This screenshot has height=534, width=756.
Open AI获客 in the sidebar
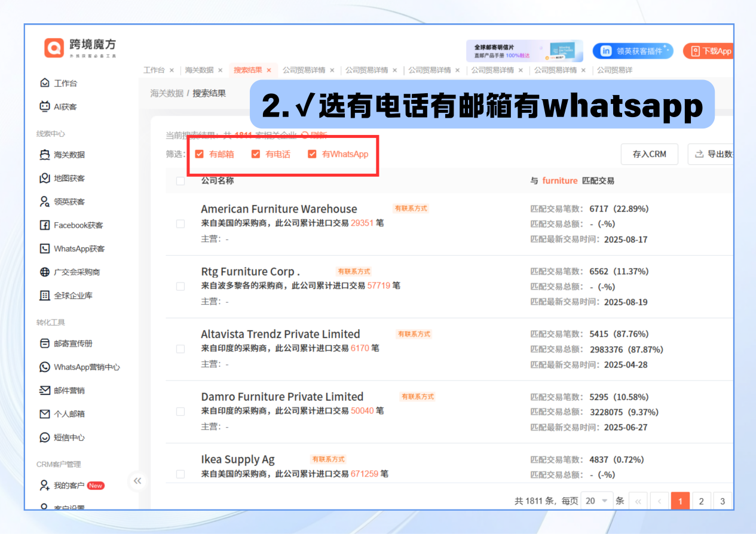click(x=59, y=107)
